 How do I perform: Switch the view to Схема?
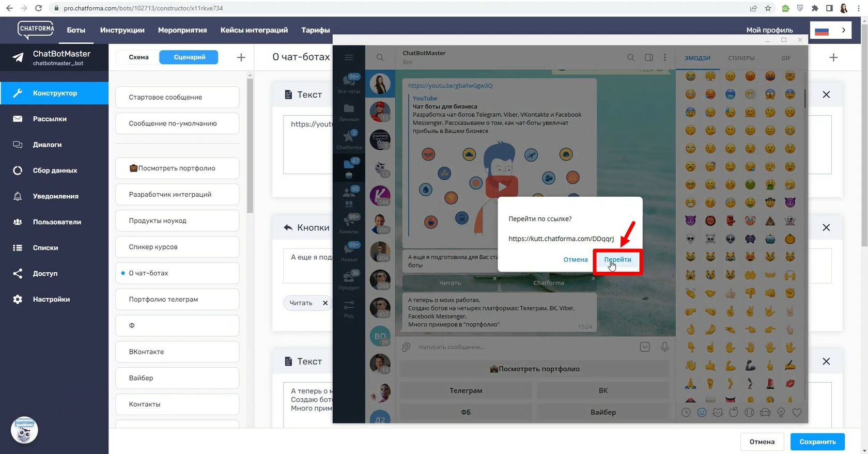pyautogui.click(x=138, y=57)
